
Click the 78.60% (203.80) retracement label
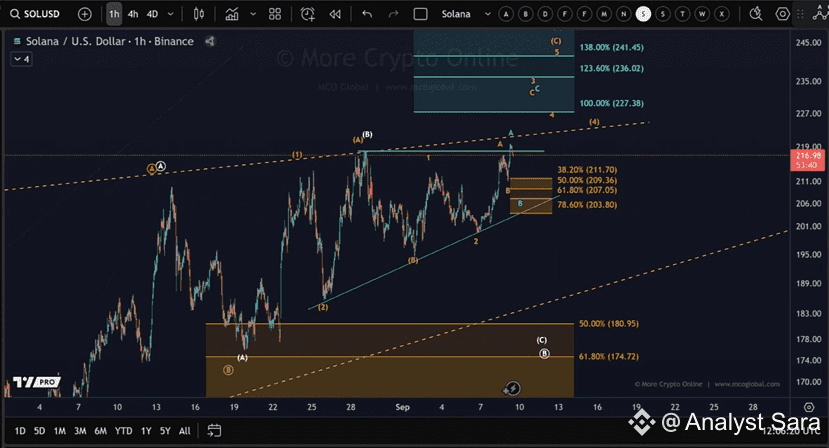click(x=587, y=205)
